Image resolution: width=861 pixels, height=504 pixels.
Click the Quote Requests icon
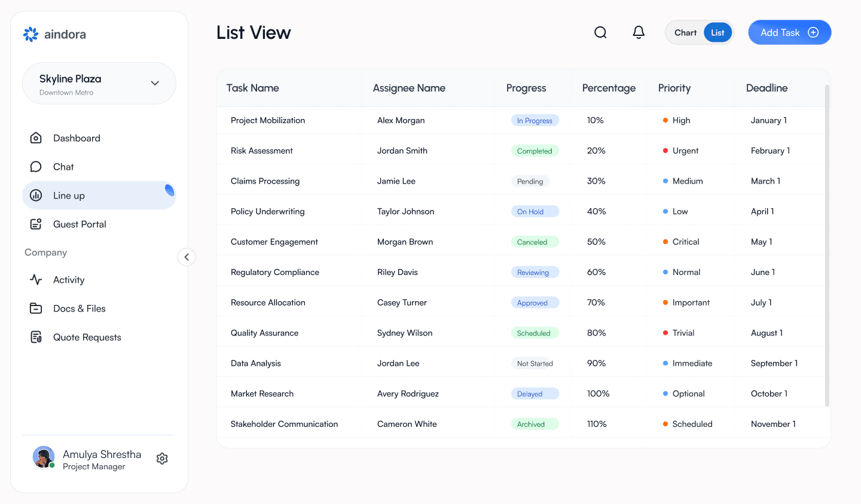36,337
